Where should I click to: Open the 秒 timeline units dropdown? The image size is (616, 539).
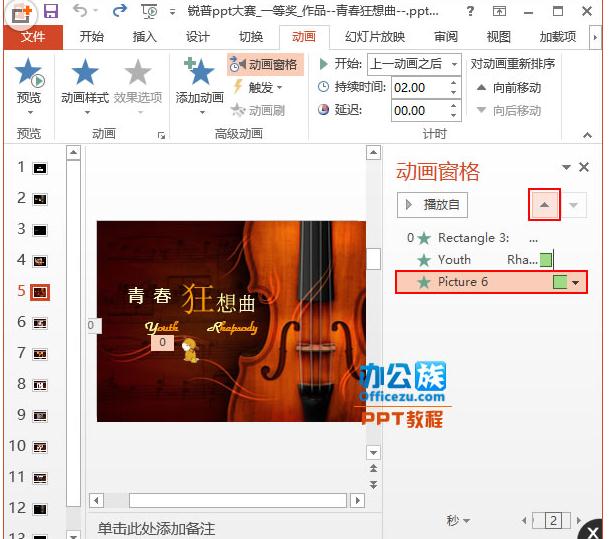tap(458, 521)
